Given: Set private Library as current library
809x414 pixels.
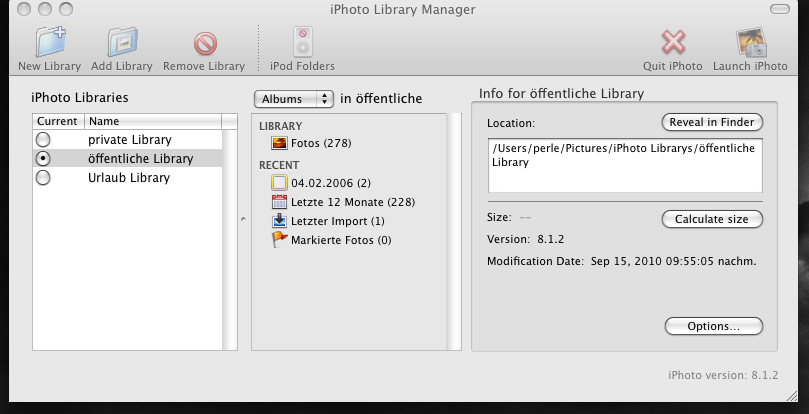Looking at the screenshot, I should point(43,140).
